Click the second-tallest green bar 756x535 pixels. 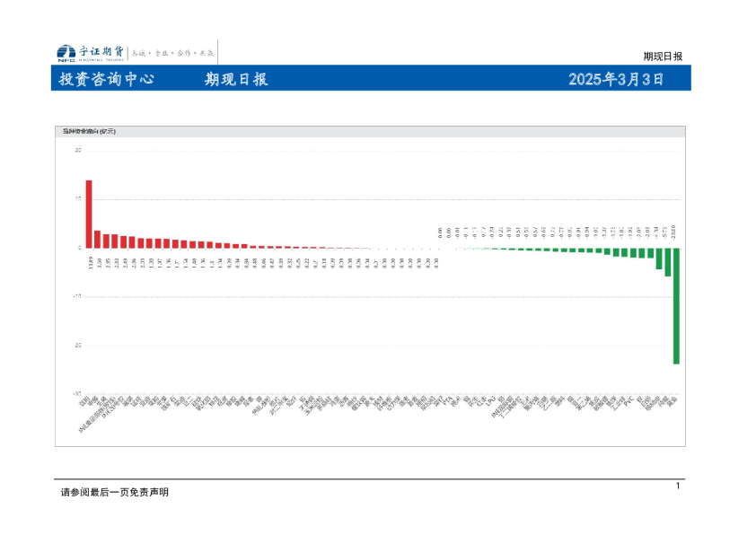click(x=667, y=262)
